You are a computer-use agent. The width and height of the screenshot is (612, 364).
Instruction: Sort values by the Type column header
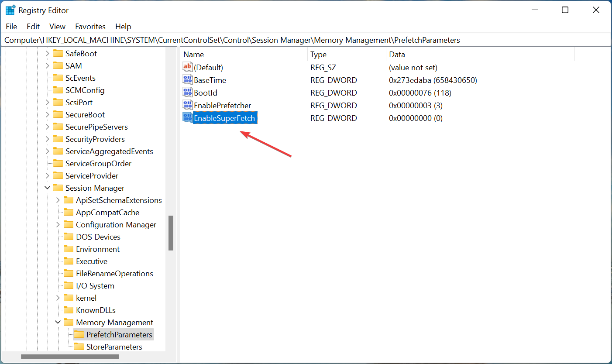pyautogui.click(x=318, y=54)
